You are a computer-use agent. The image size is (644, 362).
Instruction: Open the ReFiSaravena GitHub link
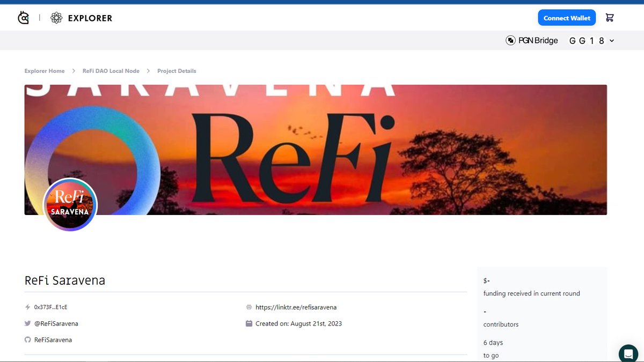tap(53, 339)
